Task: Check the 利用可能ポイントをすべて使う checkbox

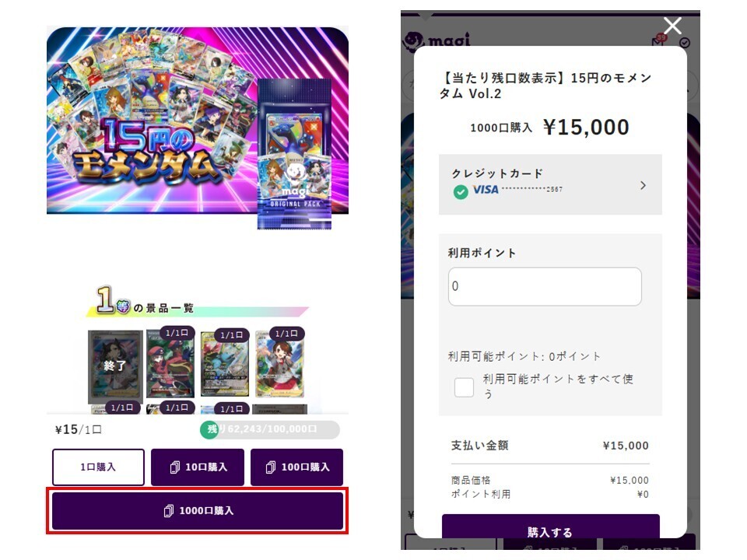Action: coord(464,387)
